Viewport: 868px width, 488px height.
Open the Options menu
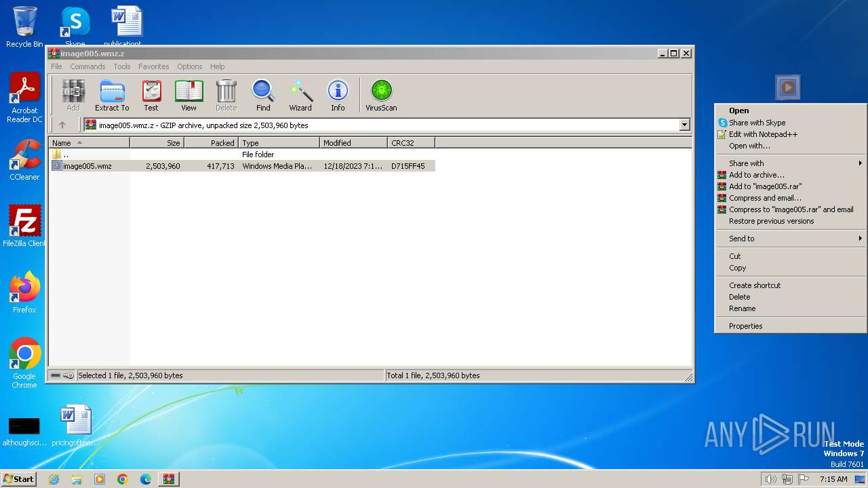(190, 66)
